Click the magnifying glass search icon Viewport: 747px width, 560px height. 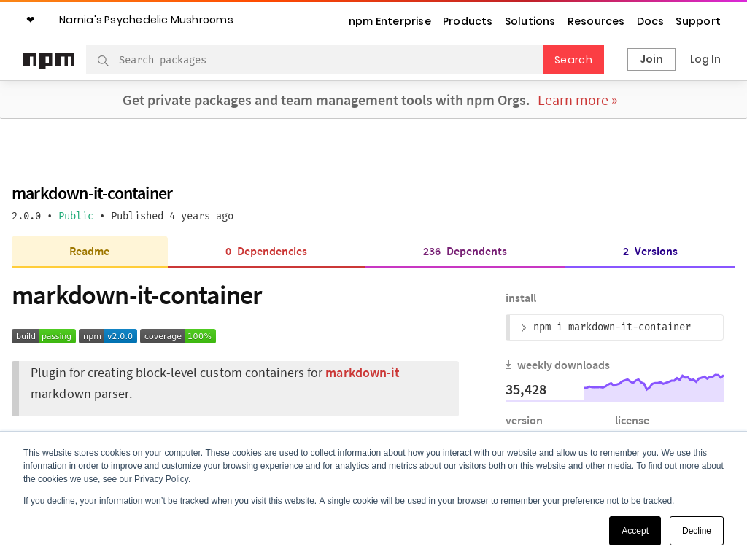tap(103, 61)
